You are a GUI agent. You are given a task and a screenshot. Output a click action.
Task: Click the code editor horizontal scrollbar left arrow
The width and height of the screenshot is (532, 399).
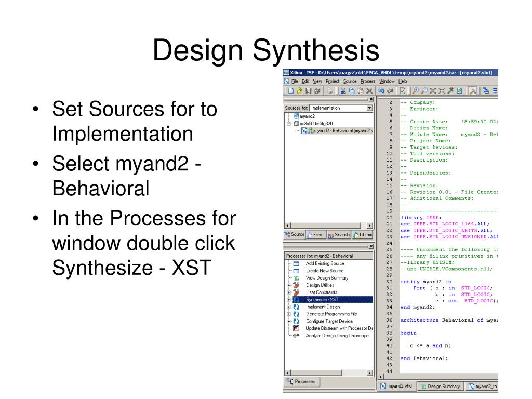tap(381, 377)
